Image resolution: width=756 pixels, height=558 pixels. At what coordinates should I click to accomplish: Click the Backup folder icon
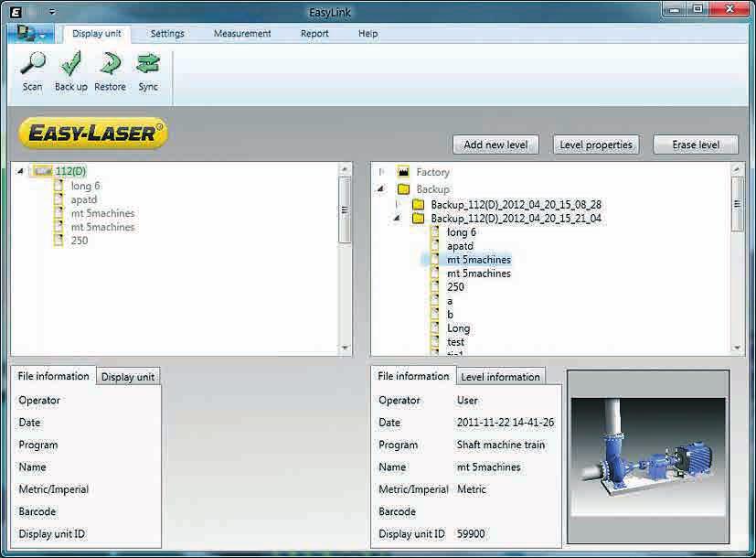tap(403, 188)
